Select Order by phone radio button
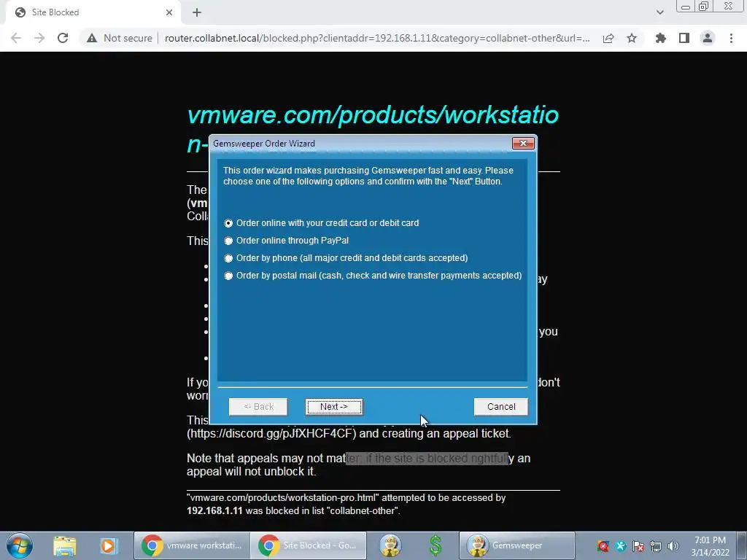747x560 pixels. [228, 258]
